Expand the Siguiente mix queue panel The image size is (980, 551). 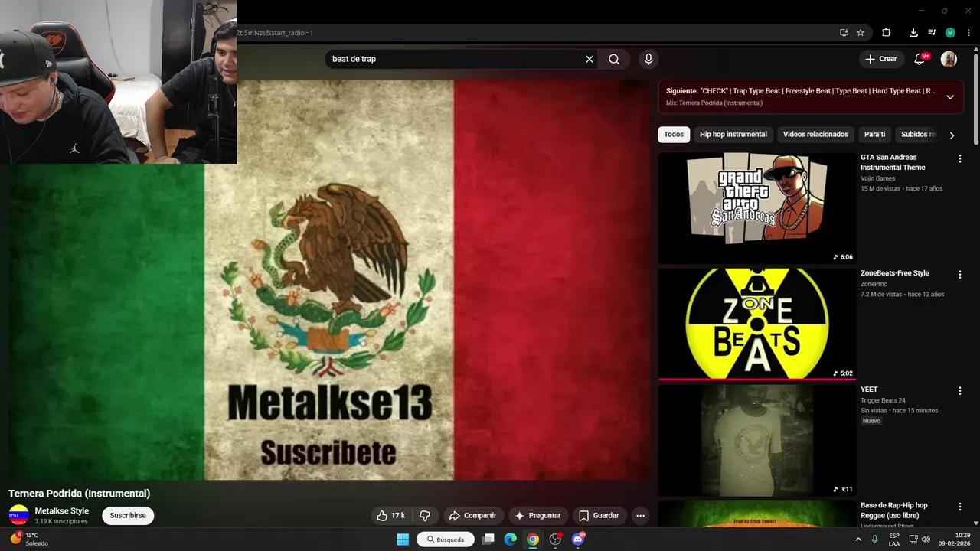click(950, 97)
